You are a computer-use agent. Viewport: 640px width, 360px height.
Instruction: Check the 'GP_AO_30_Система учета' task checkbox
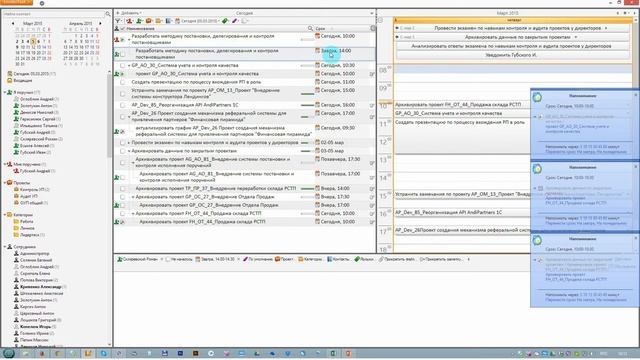pos(122,66)
